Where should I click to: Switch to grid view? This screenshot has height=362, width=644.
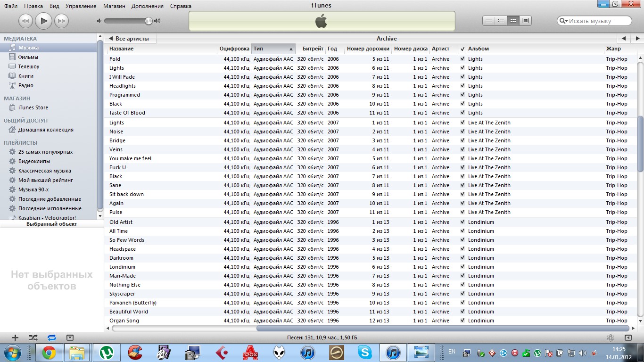coord(513,21)
